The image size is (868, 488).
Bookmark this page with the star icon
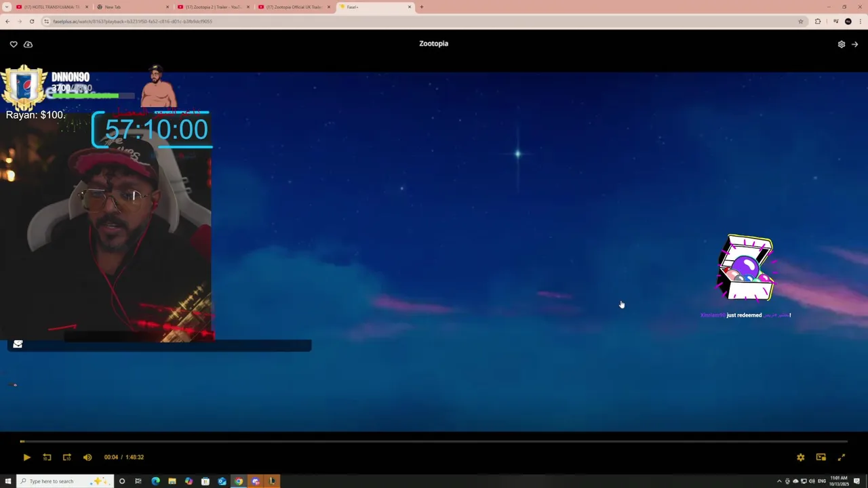click(801, 21)
